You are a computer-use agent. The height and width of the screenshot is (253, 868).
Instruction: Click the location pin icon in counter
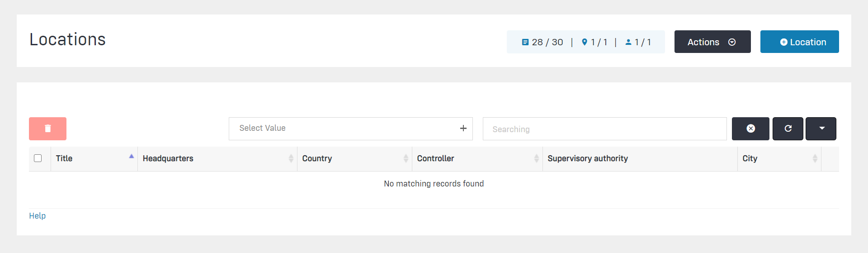click(x=585, y=42)
